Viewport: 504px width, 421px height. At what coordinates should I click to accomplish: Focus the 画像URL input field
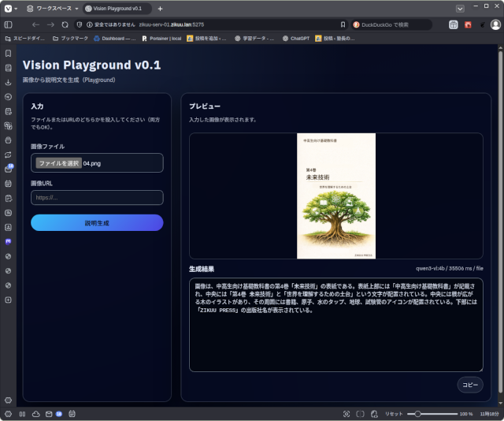(97, 198)
